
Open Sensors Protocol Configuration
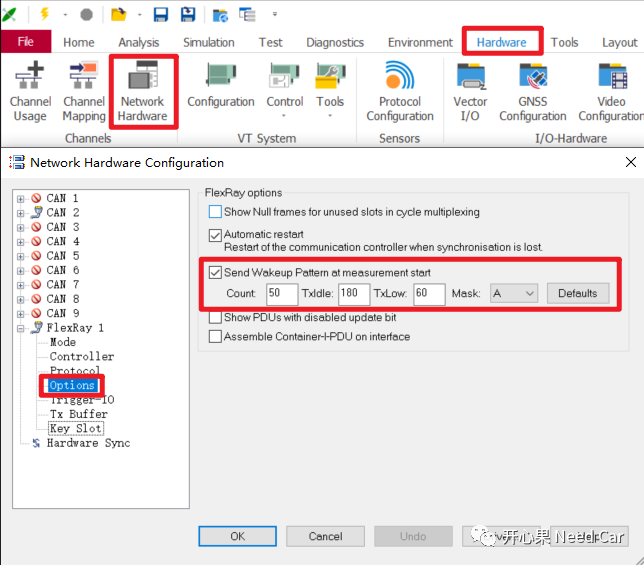click(400, 92)
